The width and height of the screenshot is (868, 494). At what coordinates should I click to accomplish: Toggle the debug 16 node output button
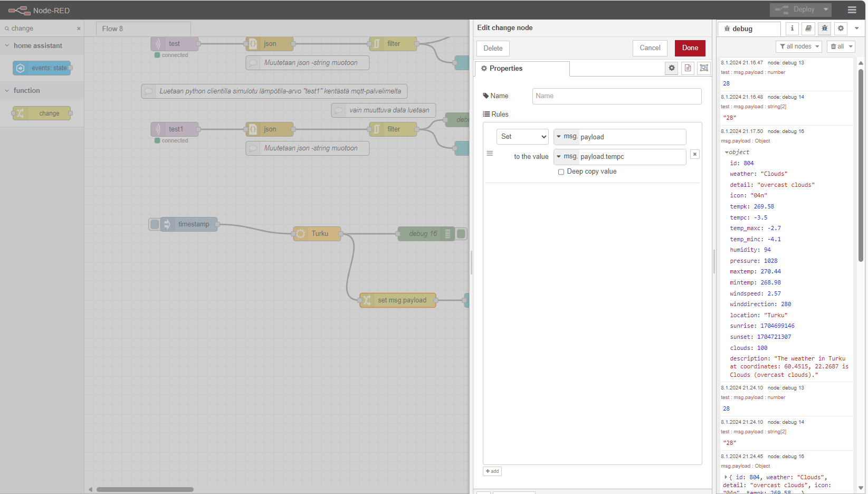point(461,234)
